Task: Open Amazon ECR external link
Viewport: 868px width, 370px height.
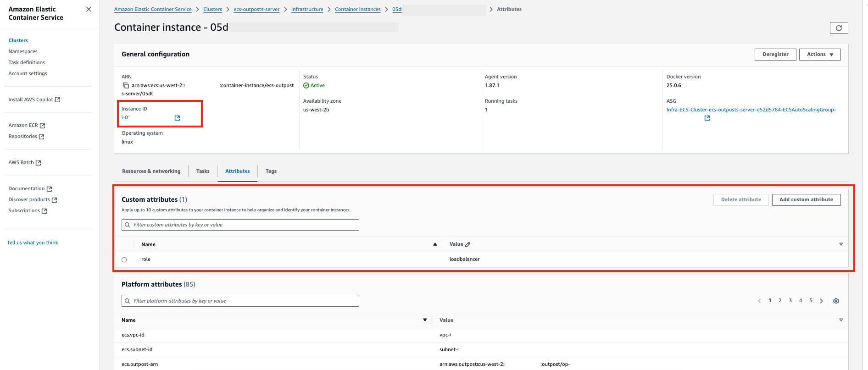Action: coord(27,125)
